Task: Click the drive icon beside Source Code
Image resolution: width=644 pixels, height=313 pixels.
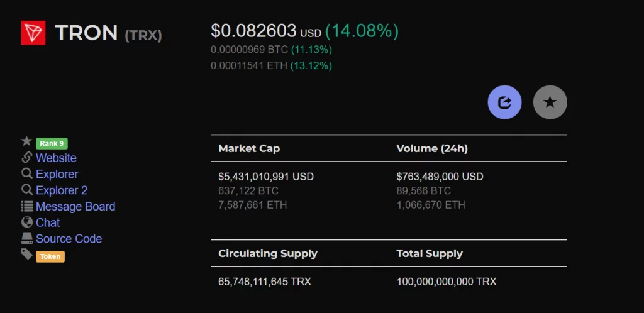Action: [x=26, y=238]
